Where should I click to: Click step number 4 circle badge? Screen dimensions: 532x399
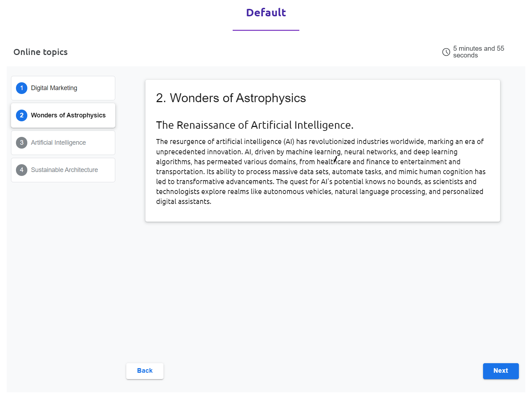click(22, 170)
